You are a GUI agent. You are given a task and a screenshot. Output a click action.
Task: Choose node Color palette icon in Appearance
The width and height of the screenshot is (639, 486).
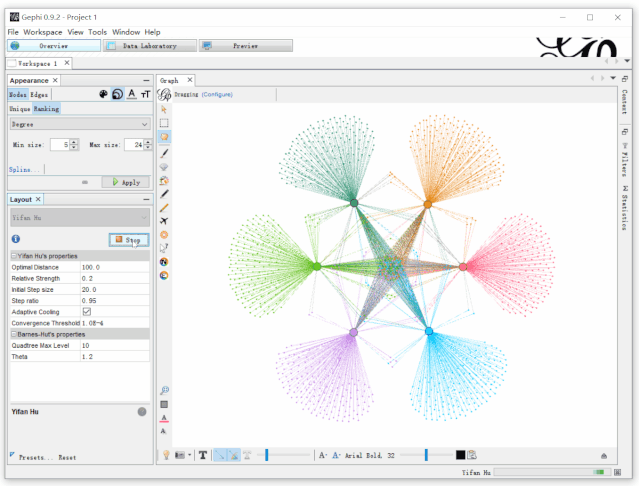104,94
